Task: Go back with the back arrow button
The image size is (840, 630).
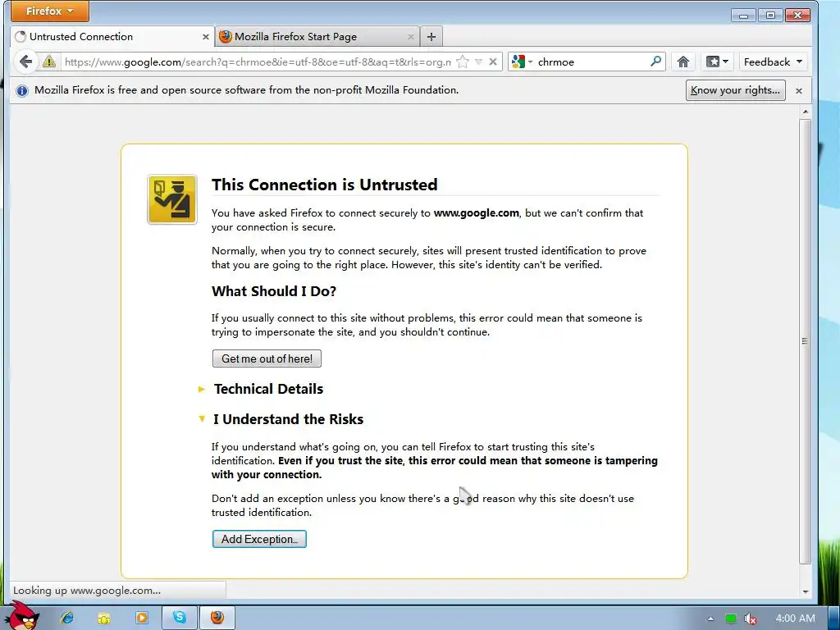Action: tap(25, 62)
